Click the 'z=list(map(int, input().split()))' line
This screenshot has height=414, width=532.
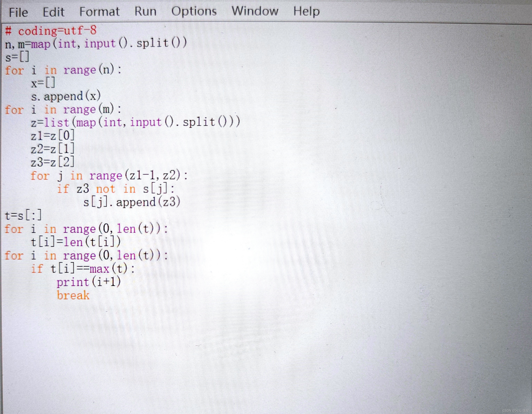coord(136,122)
